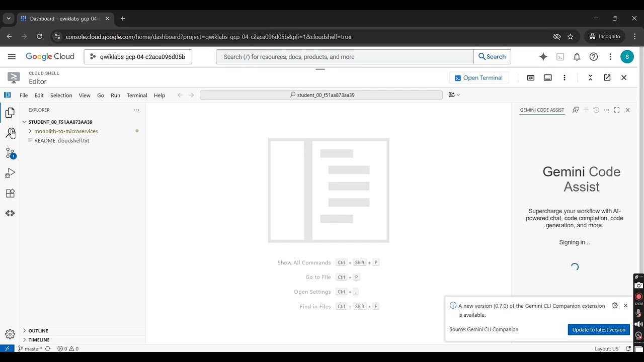Open the Help menu
Screen dimensions: 644x362
(159, 96)
